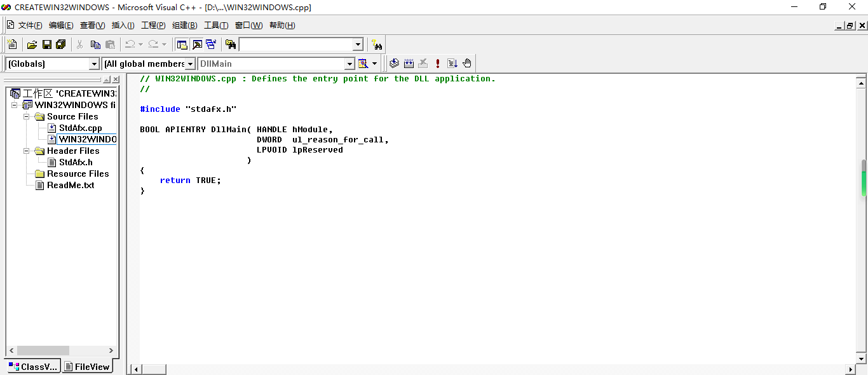The height and width of the screenshot is (375, 868).
Task: Click the Save All icon
Action: (61, 44)
